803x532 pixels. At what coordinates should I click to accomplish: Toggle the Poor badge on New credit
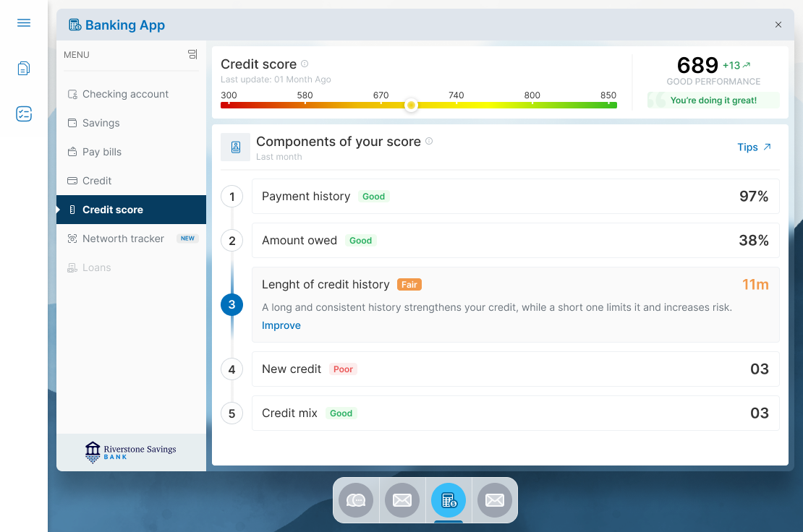[x=343, y=369]
